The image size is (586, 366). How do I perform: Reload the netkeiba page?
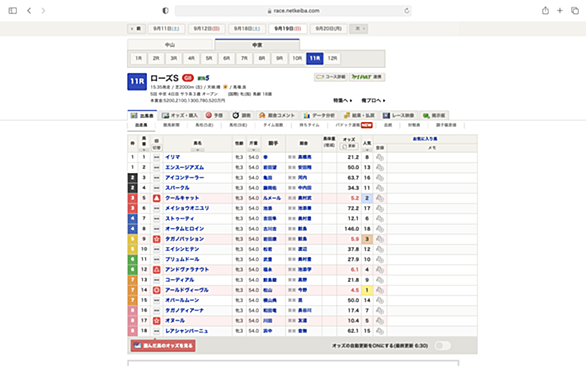click(x=407, y=11)
